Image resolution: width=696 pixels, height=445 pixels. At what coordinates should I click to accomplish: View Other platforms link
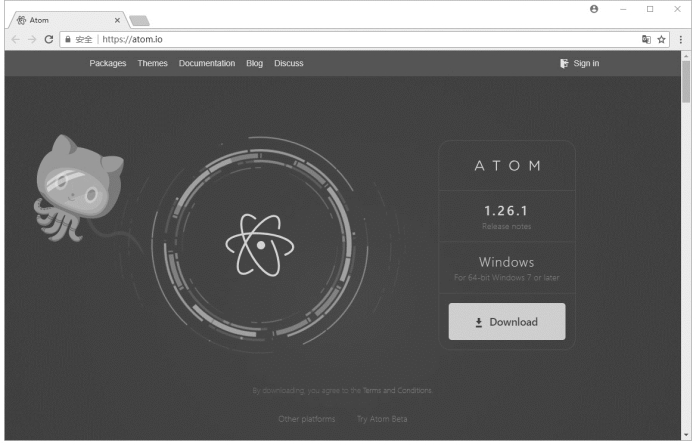[307, 419]
